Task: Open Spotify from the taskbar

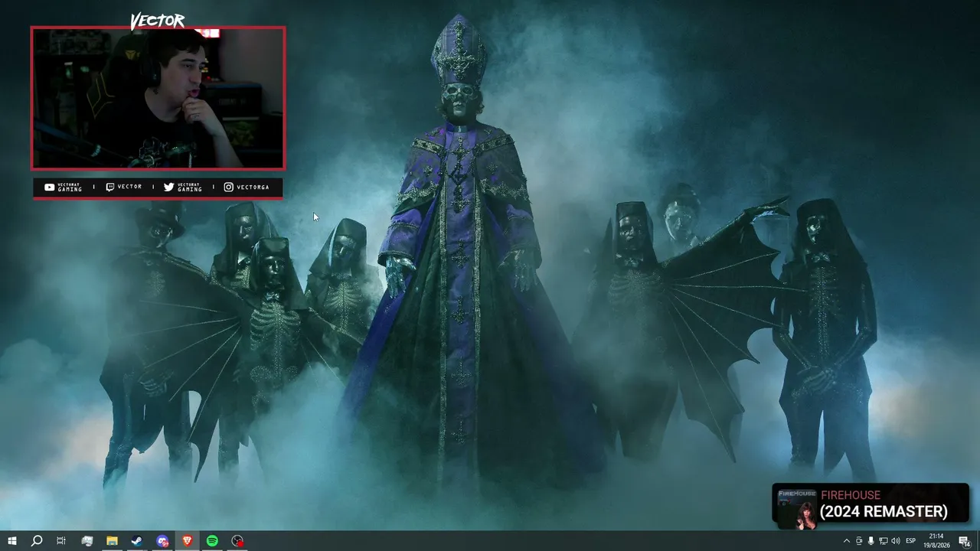Action: pyautogui.click(x=212, y=541)
